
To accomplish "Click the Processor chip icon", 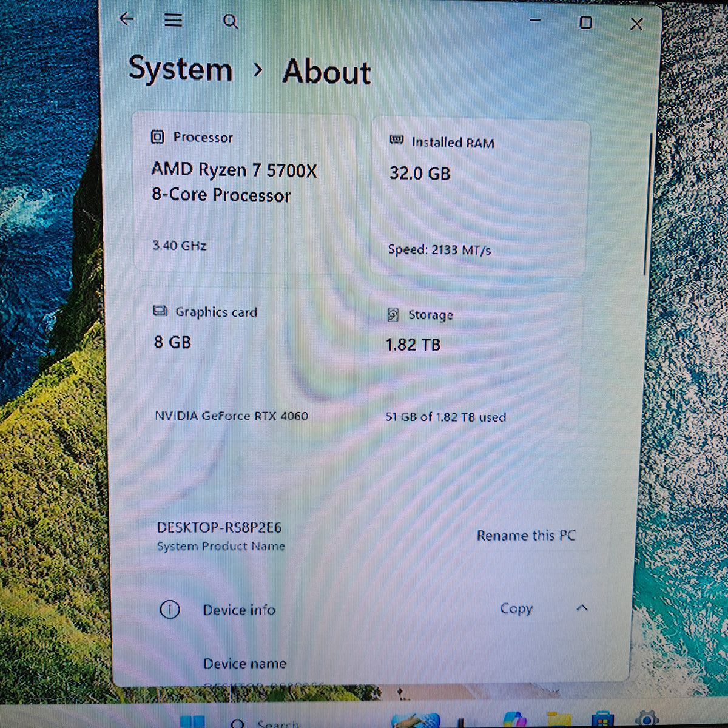I will point(157,136).
